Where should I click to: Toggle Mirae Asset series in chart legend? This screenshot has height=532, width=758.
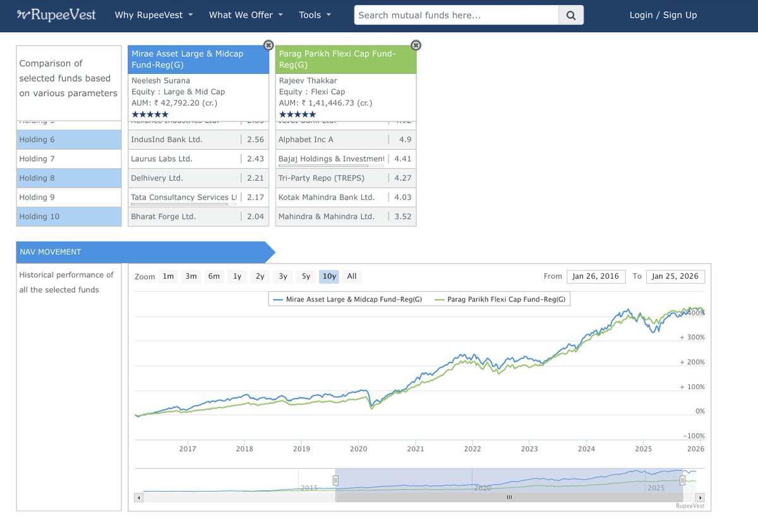coord(348,299)
